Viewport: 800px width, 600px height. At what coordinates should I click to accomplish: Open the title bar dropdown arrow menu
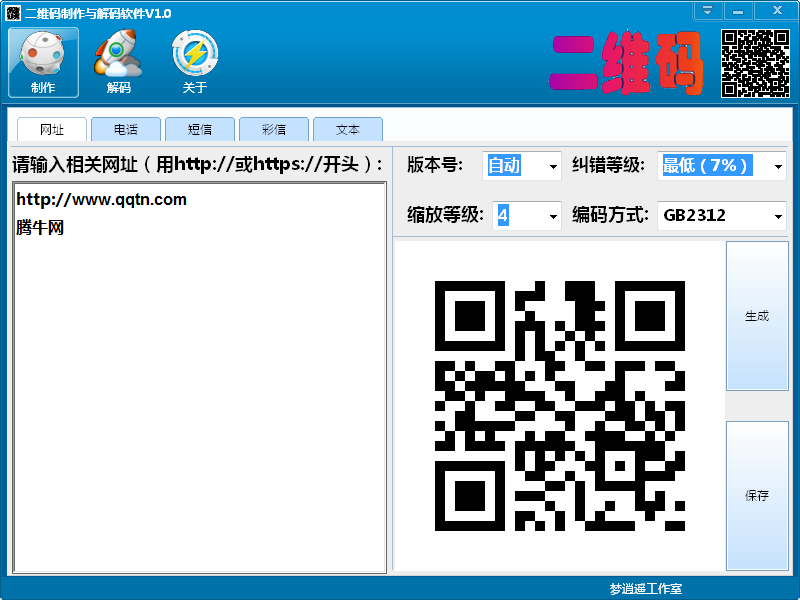708,11
